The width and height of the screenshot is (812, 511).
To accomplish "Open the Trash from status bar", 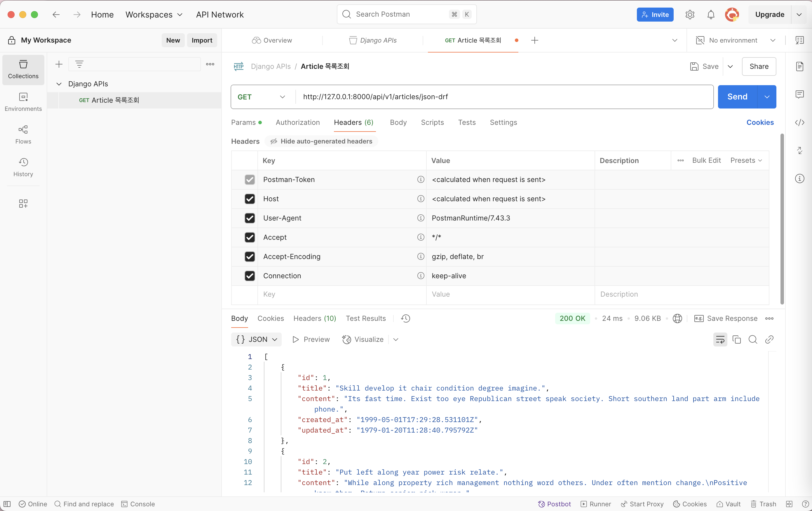I will click(764, 504).
